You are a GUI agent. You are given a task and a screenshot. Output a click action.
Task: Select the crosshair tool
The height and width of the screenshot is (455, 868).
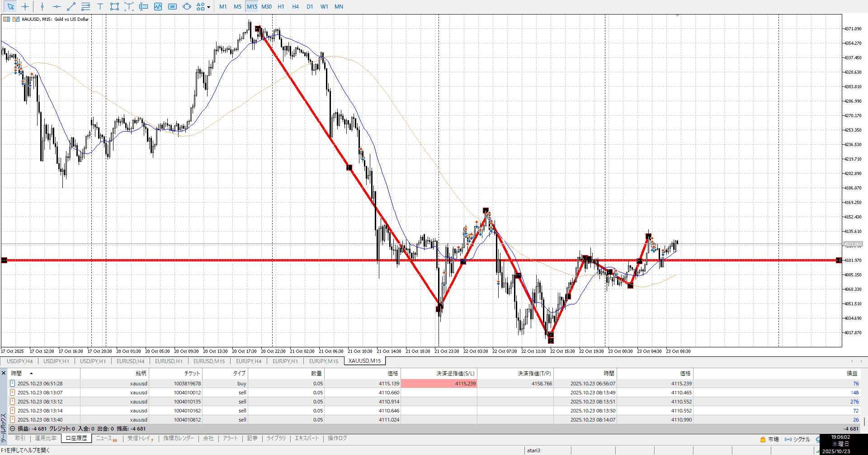click(x=25, y=7)
